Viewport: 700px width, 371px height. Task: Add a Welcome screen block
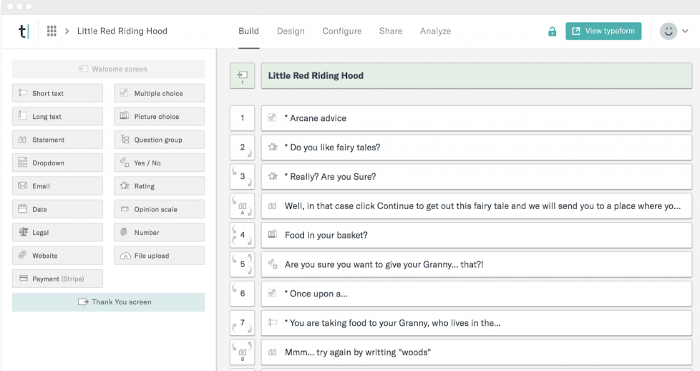pyautogui.click(x=108, y=69)
